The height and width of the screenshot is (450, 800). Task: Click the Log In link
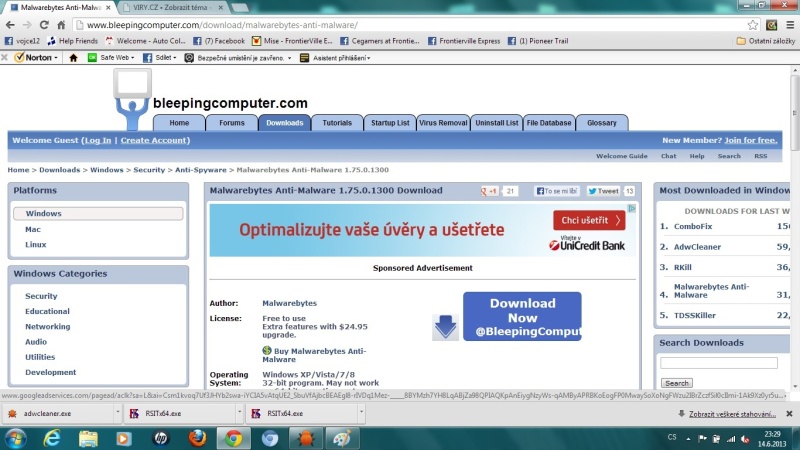click(97, 140)
